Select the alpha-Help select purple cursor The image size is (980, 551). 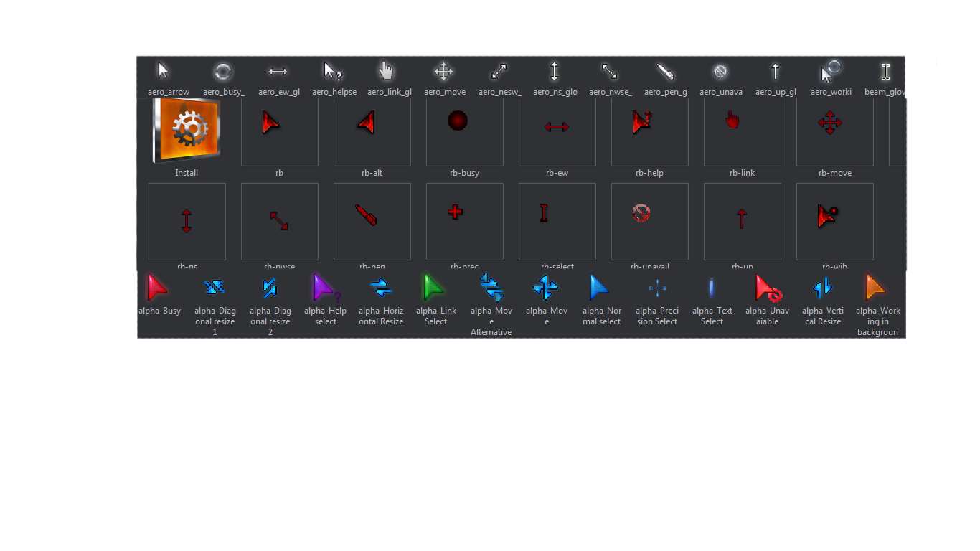(x=325, y=287)
